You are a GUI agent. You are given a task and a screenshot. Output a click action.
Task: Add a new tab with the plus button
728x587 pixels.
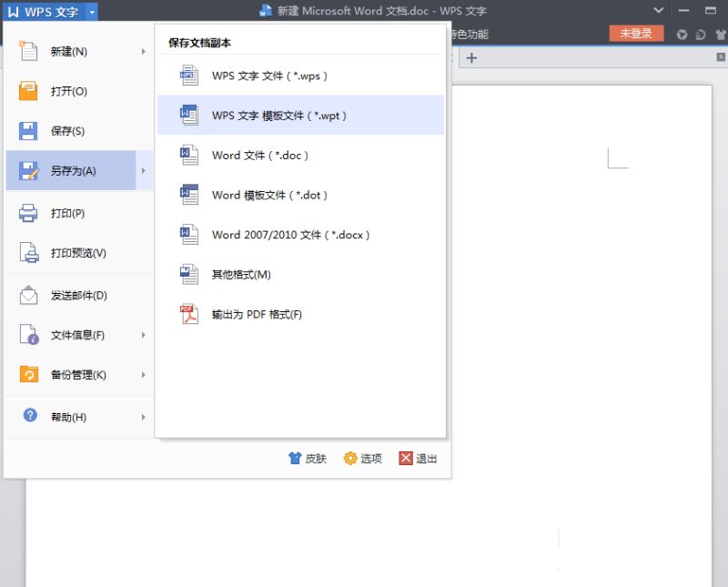[x=471, y=58]
